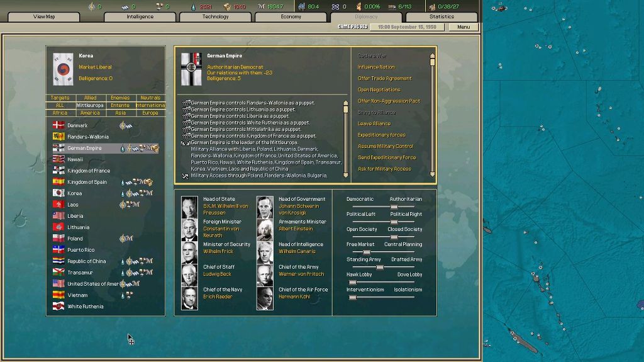Select Denmark's flag in the country list
This screenshot has height=362, width=644.
click(x=58, y=125)
